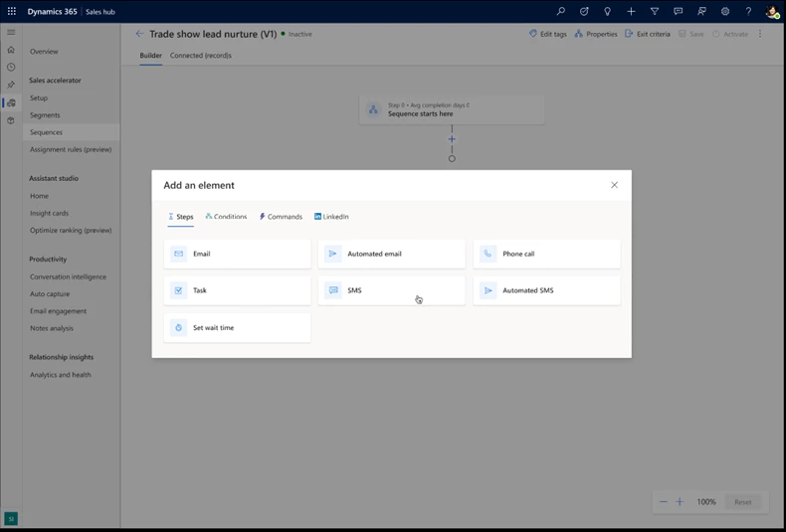Image resolution: width=786 pixels, height=532 pixels.
Task: Open the advanced find filter icon
Action: (x=655, y=11)
